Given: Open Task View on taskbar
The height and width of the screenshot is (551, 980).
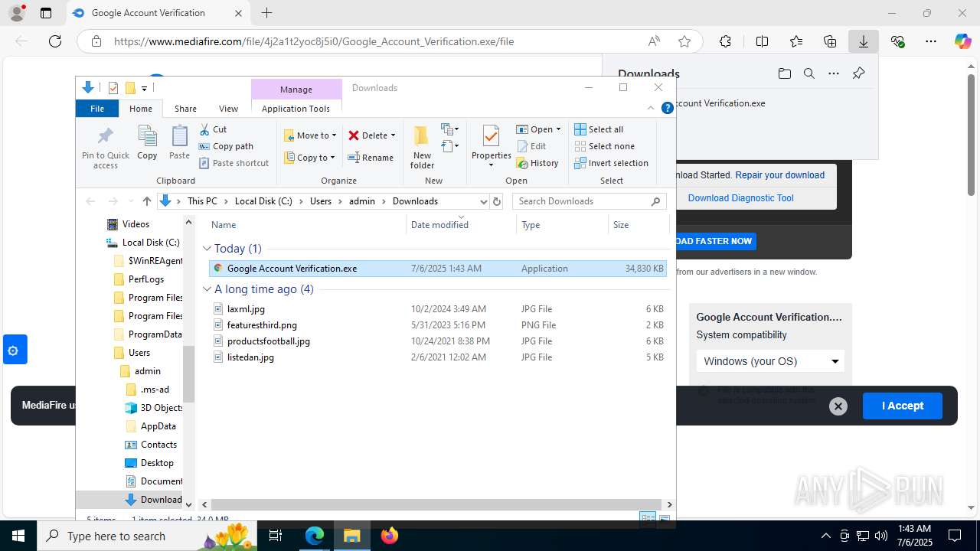Looking at the screenshot, I should pos(276,536).
